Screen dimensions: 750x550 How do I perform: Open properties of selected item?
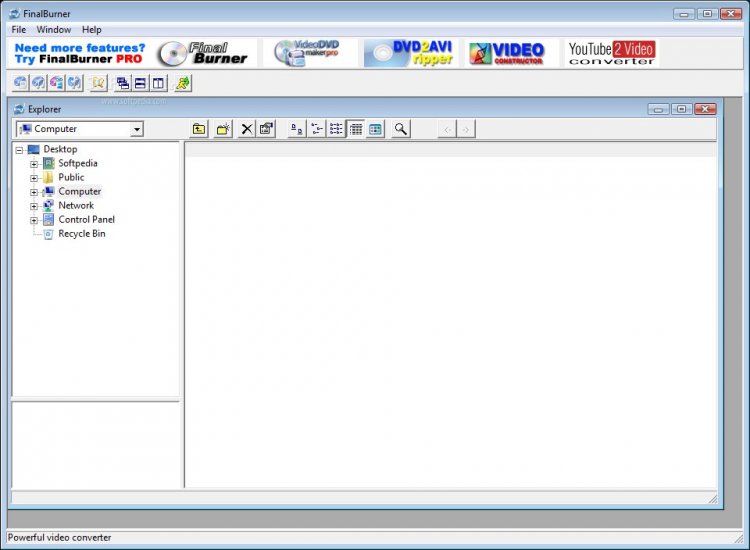pos(266,129)
